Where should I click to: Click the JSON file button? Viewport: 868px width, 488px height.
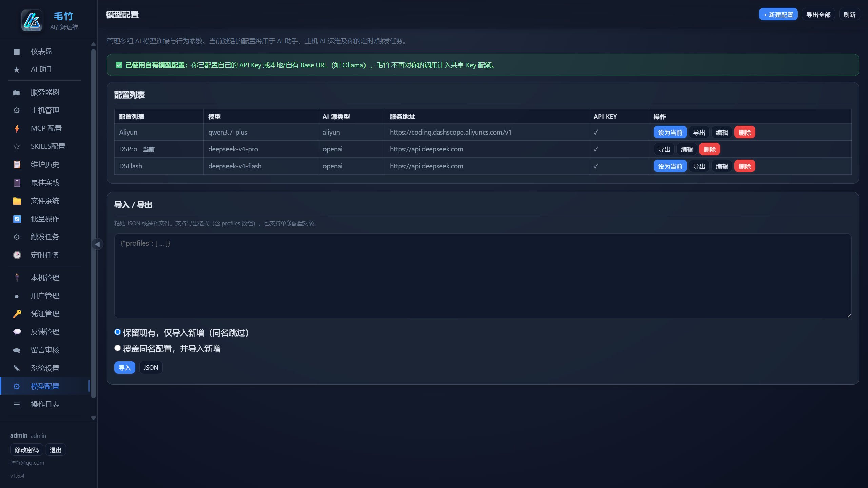click(151, 368)
